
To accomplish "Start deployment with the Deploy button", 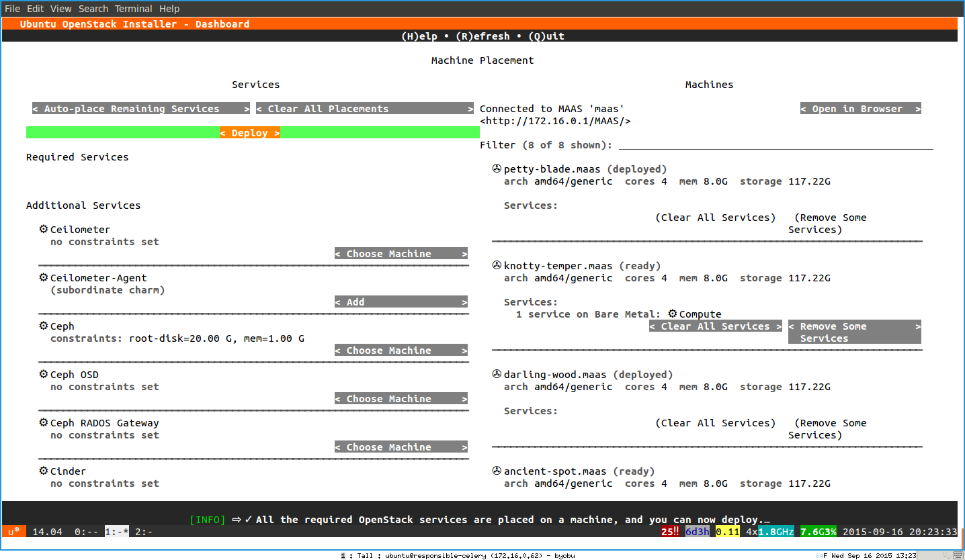I will [250, 133].
